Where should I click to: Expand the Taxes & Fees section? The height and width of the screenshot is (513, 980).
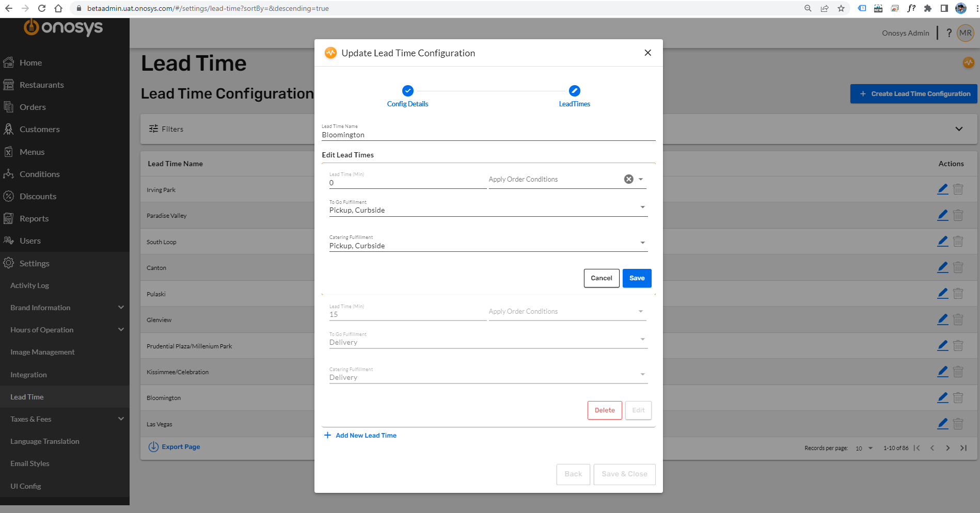pos(30,419)
